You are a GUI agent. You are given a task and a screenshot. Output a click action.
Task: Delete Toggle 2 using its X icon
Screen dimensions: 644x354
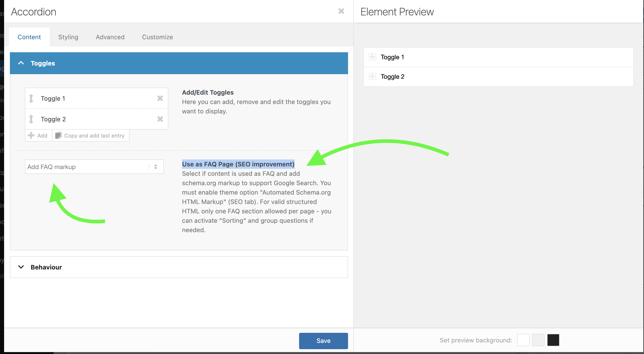[x=160, y=119]
